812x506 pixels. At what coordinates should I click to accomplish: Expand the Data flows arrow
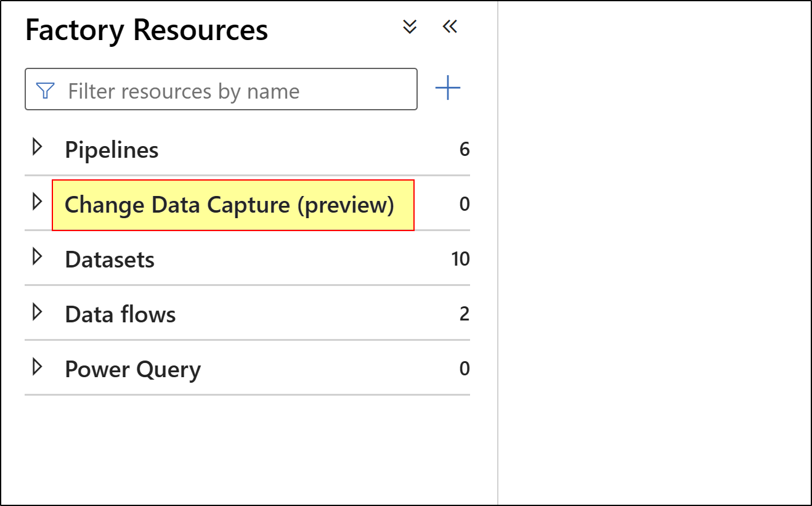tap(37, 312)
